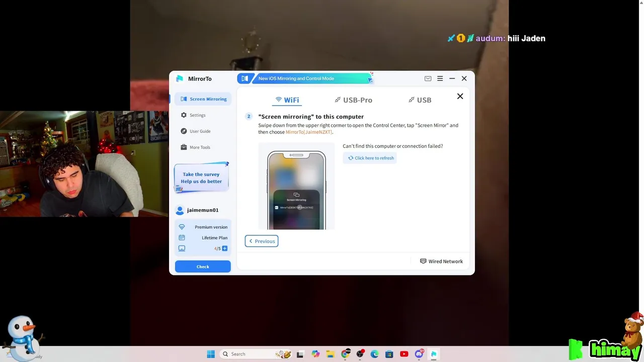Click the blue Check button
Viewport: 644px width, 362px height.
203,266
